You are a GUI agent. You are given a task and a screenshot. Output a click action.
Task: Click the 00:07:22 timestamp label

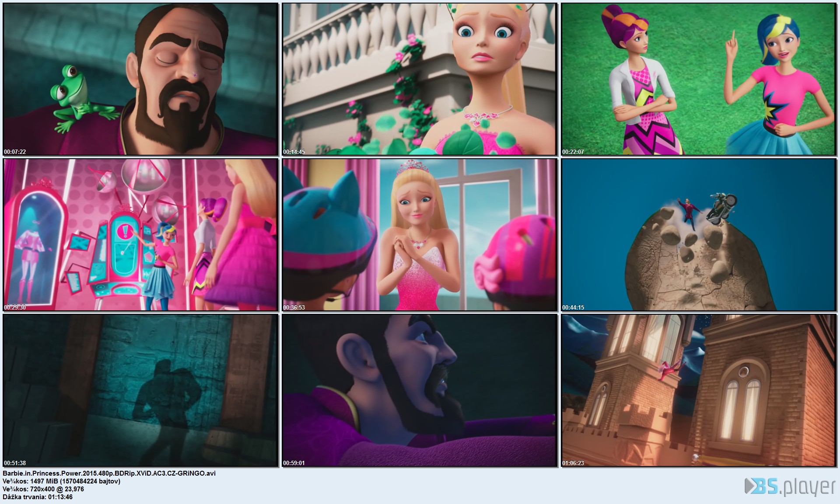pos(15,152)
